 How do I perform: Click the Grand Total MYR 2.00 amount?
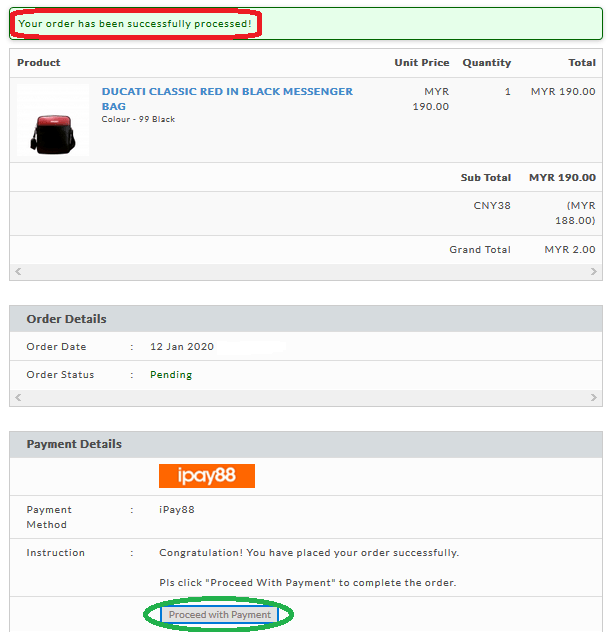pyautogui.click(x=570, y=250)
